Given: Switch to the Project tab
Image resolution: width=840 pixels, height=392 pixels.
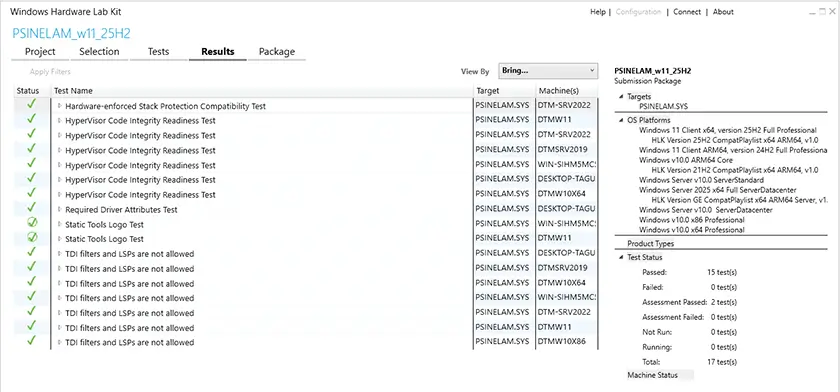Looking at the screenshot, I should coord(40,52).
